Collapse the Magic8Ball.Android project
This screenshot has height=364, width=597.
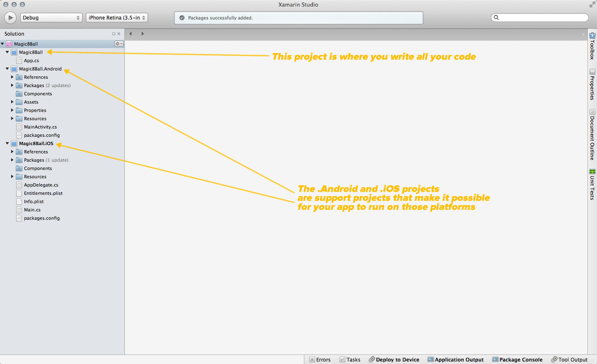tap(7, 69)
